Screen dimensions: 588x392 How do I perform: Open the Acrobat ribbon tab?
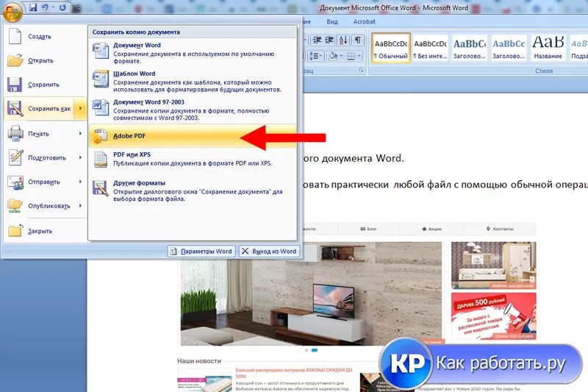click(x=364, y=22)
